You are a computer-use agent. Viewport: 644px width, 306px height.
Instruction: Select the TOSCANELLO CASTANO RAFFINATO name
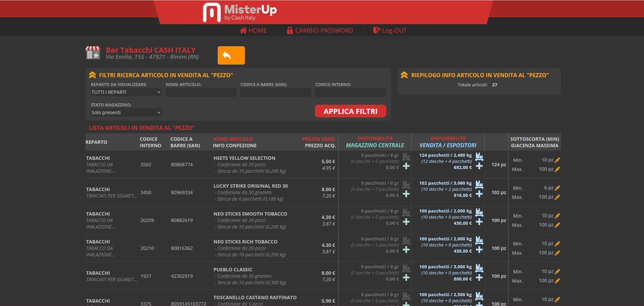tap(255, 298)
